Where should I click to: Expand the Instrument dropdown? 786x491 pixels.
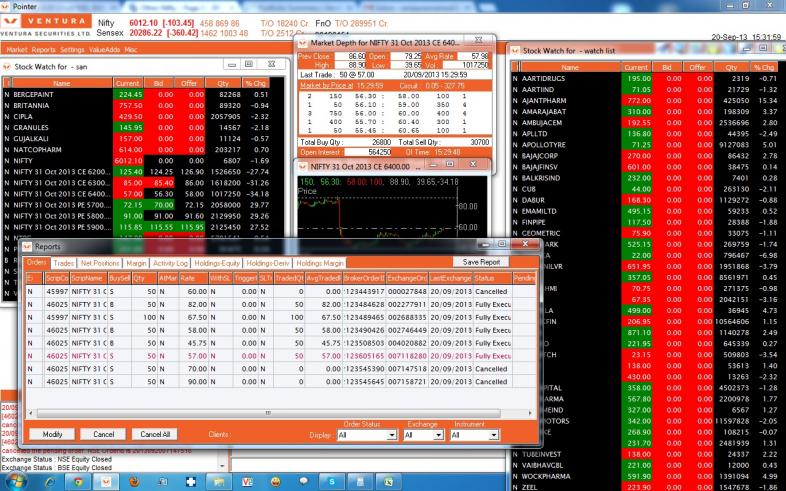494,435
